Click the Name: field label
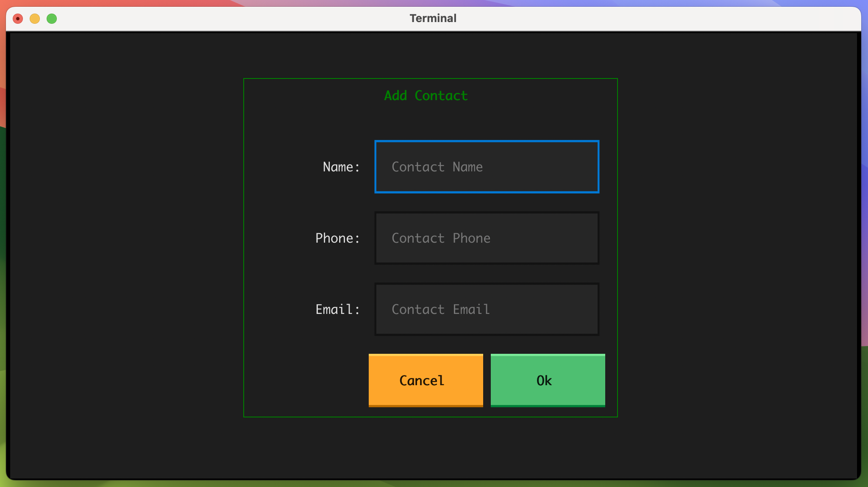 [x=341, y=167]
